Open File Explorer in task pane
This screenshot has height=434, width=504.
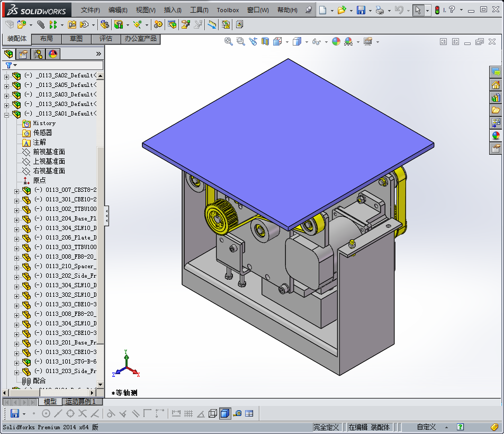tap(496, 110)
